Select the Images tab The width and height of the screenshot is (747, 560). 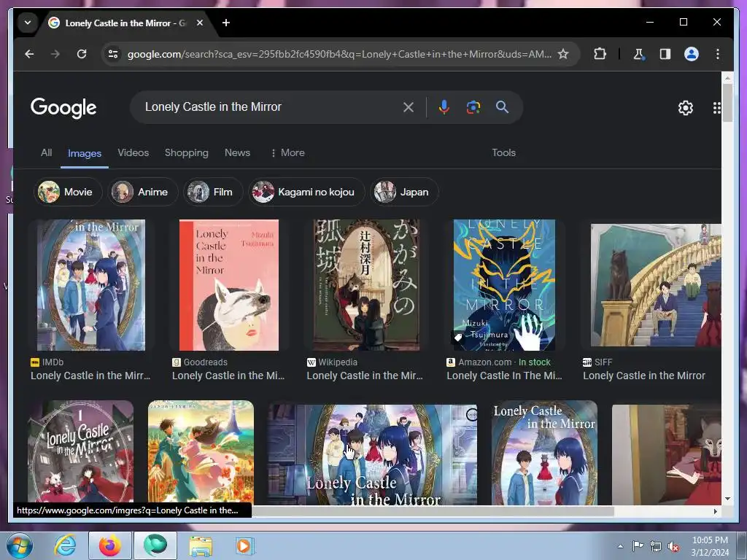[x=85, y=153]
